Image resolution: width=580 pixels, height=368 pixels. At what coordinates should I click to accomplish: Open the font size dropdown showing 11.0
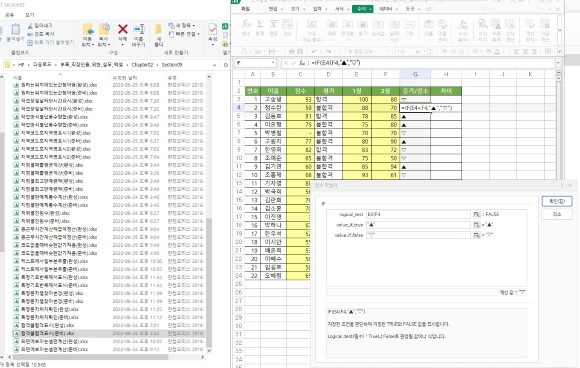424,51
